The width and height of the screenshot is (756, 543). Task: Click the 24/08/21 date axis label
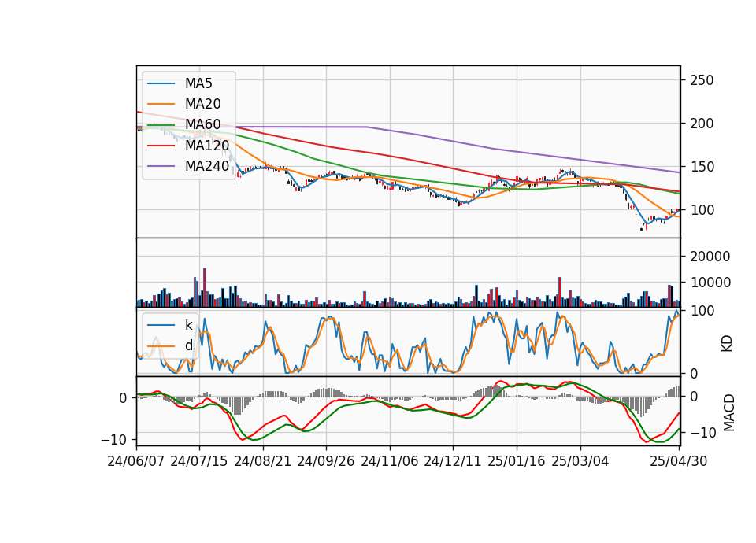(x=263, y=461)
